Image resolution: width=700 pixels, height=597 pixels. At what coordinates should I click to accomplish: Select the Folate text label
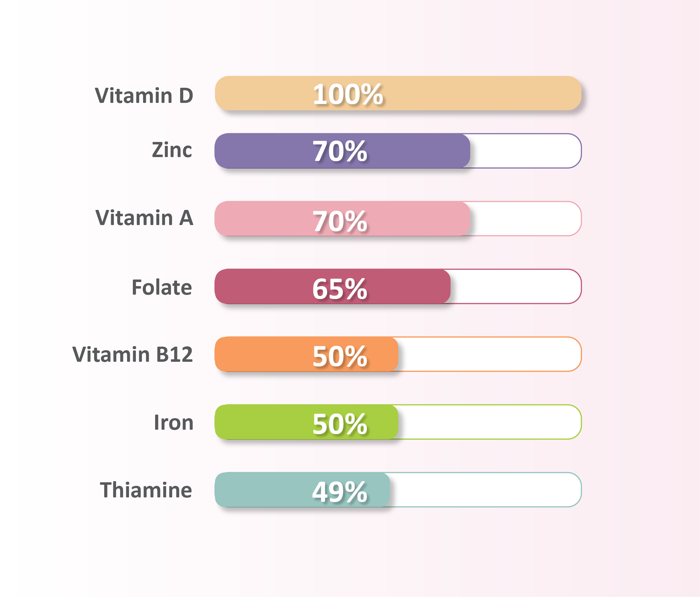click(162, 287)
